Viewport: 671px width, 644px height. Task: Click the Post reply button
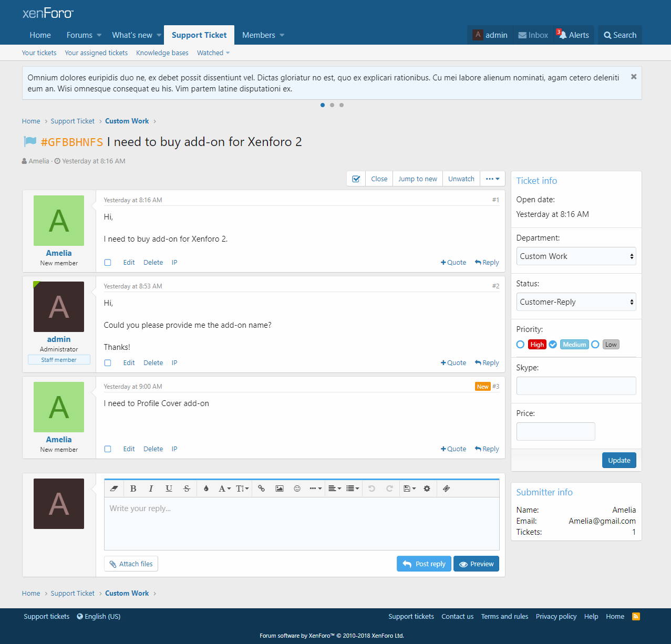[x=424, y=564]
